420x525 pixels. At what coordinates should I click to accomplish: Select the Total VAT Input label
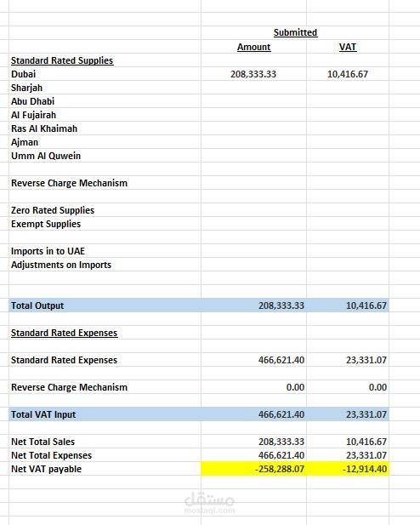click(x=43, y=414)
